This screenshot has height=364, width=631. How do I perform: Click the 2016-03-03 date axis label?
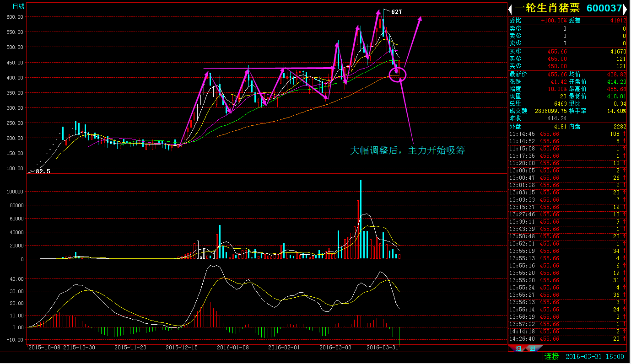click(x=335, y=348)
